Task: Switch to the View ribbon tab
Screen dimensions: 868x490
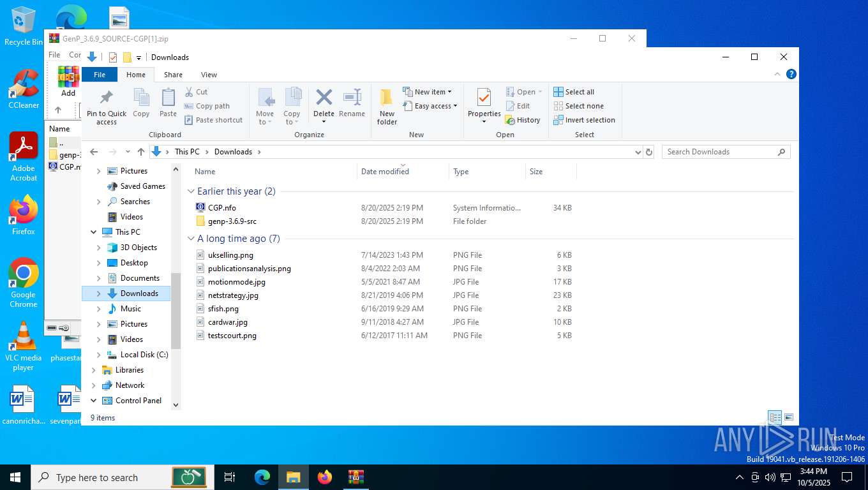Action: [209, 75]
